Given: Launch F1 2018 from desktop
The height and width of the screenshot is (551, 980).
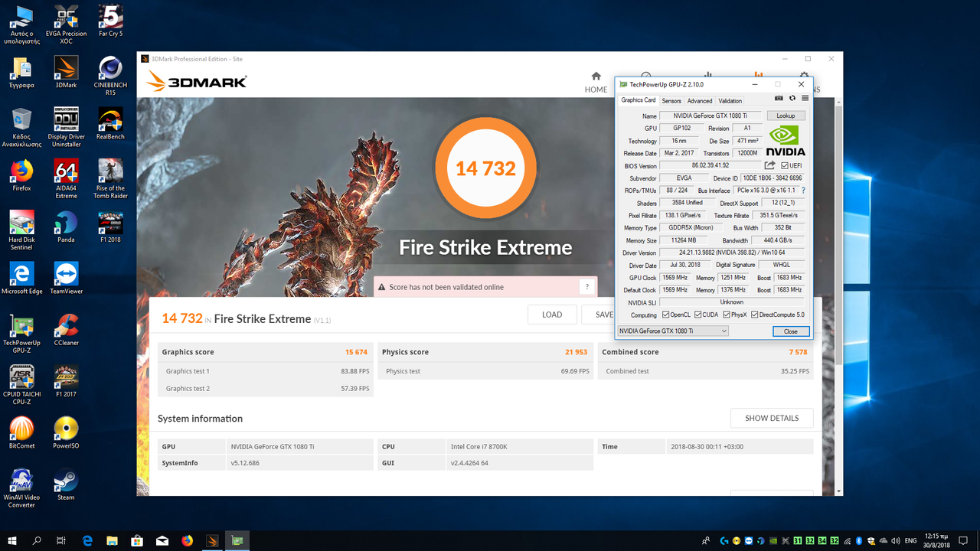Looking at the screenshot, I should click(110, 227).
